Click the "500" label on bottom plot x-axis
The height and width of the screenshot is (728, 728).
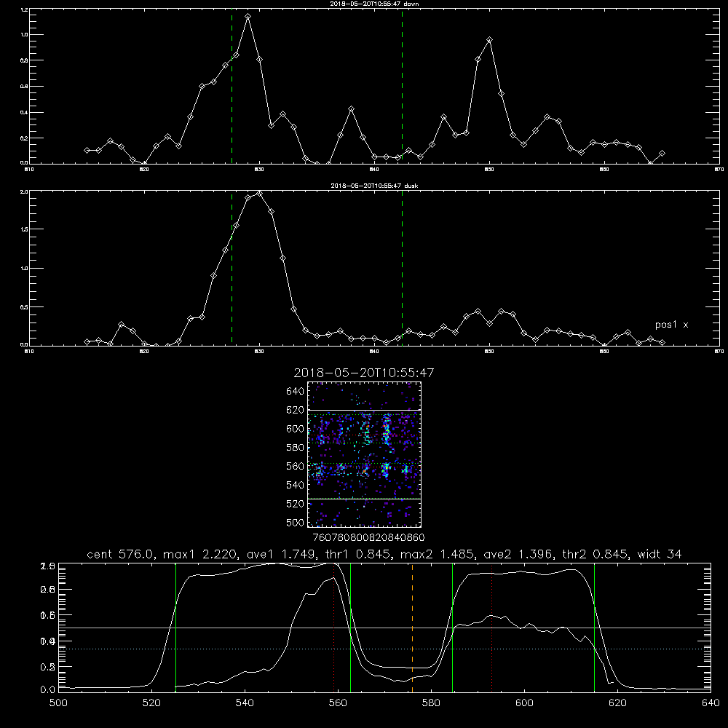(x=58, y=703)
